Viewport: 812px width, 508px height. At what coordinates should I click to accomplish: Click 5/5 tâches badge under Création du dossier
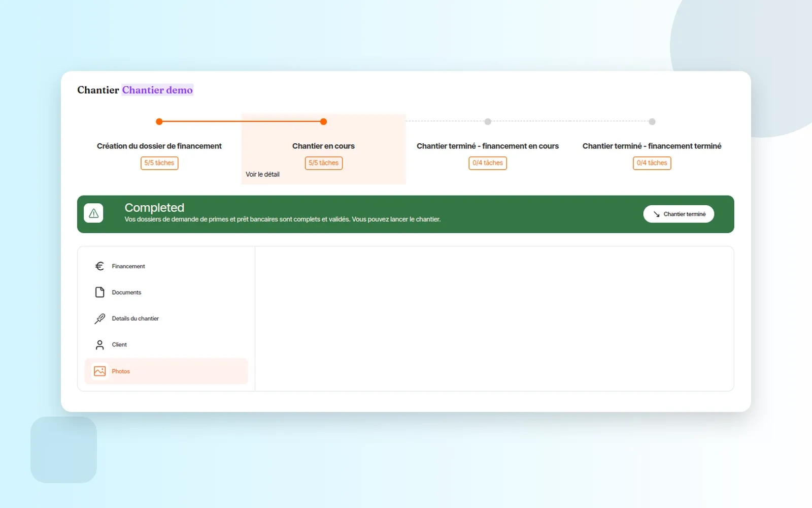[159, 163]
